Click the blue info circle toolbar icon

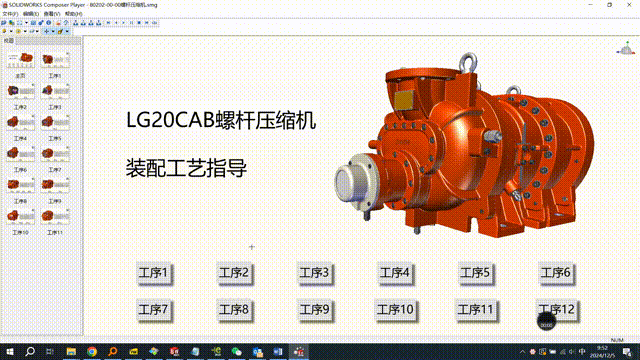pyautogui.click(x=49, y=22)
